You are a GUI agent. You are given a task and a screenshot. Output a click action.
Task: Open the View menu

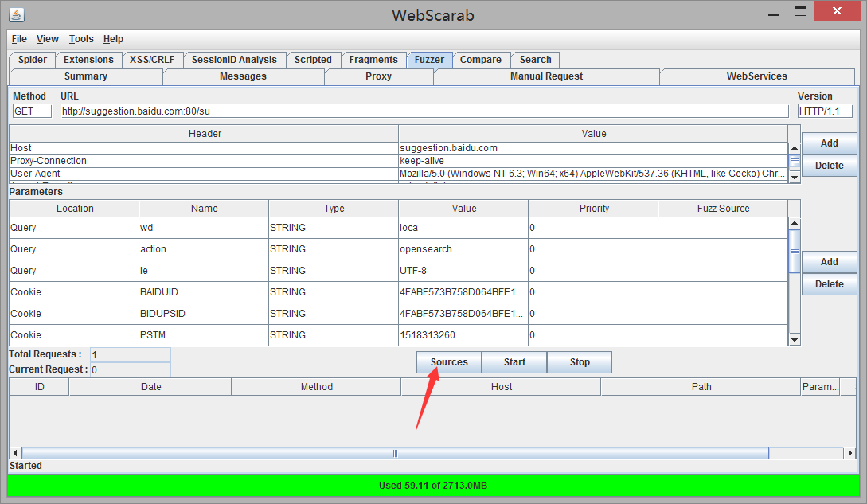48,39
